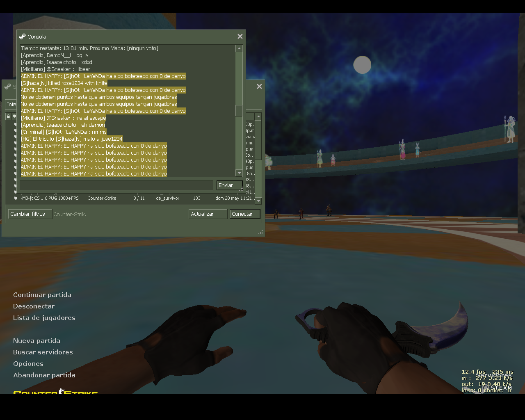The width and height of the screenshot is (525, 420).
Task: Select Desconectar in main menu
Action: click(x=34, y=306)
